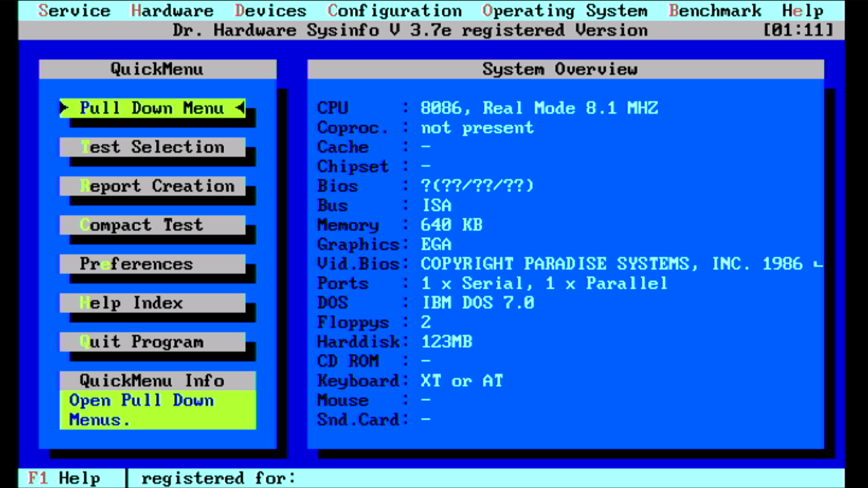This screenshot has width=868, height=488.
Task: Open the Devices menu
Action: click(270, 10)
